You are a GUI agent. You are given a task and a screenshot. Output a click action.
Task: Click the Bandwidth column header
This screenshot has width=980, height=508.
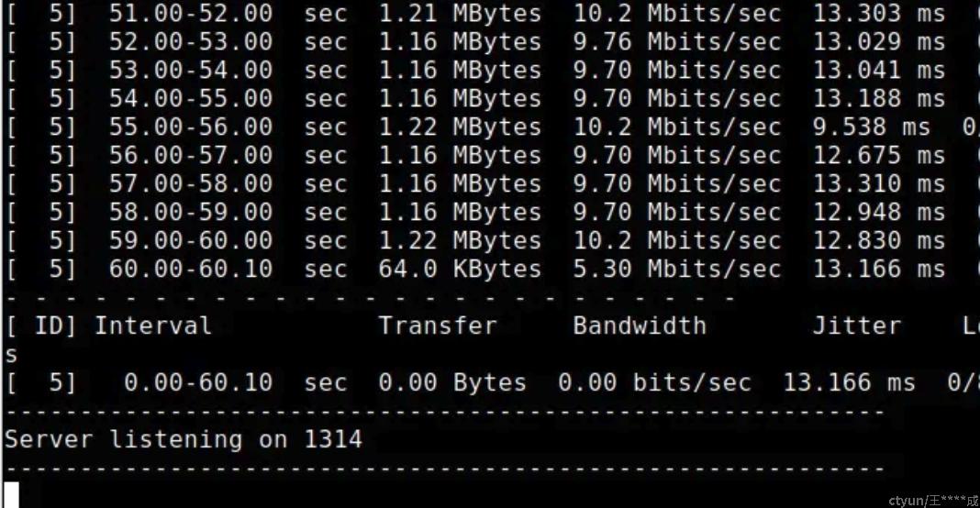(x=640, y=326)
